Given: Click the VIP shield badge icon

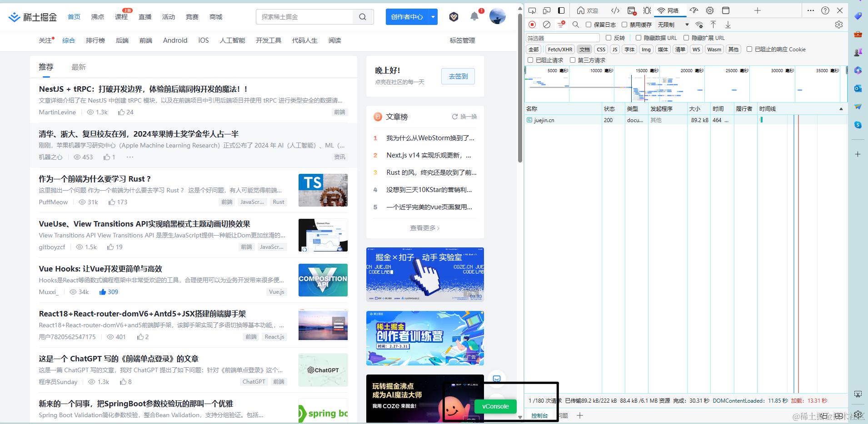Looking at the screenshot, I should [454, 17].
